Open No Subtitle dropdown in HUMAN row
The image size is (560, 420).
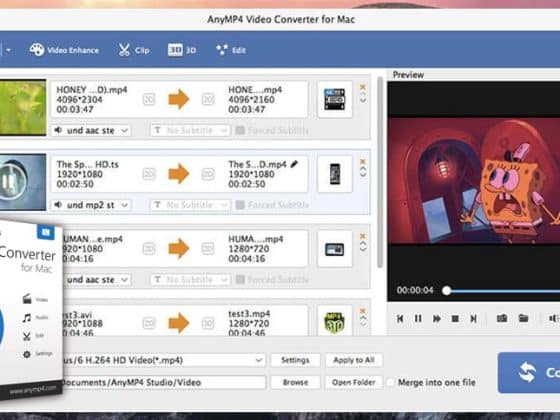[x=190, y=280]
